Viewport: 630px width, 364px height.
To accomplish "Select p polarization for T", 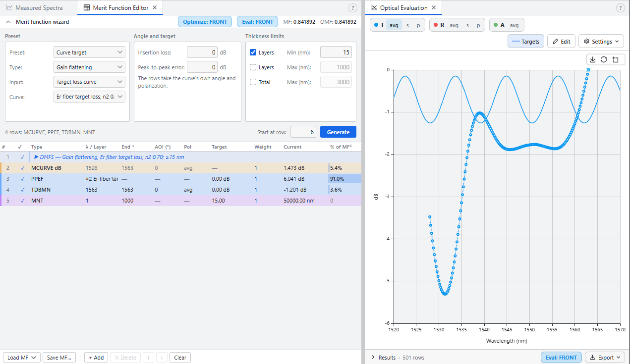I will [x=418, y=25].
